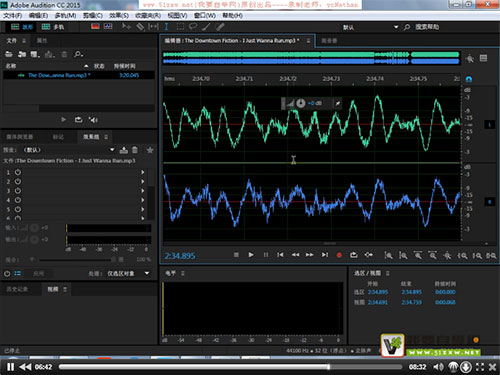Show the spectral frequency display
The image size is (500, 375).
click(x=95, y=27)
